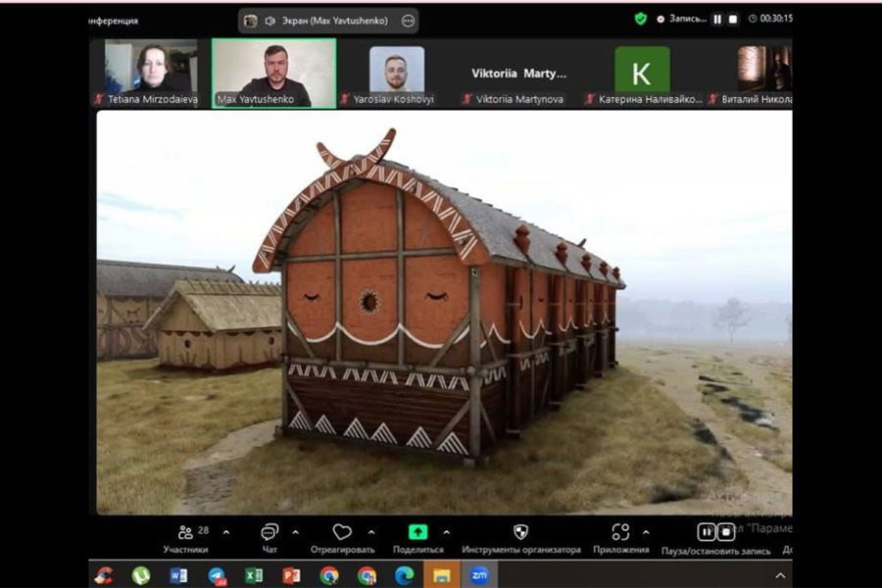Click the green Share (Поделиться) button

click(418, 532)
